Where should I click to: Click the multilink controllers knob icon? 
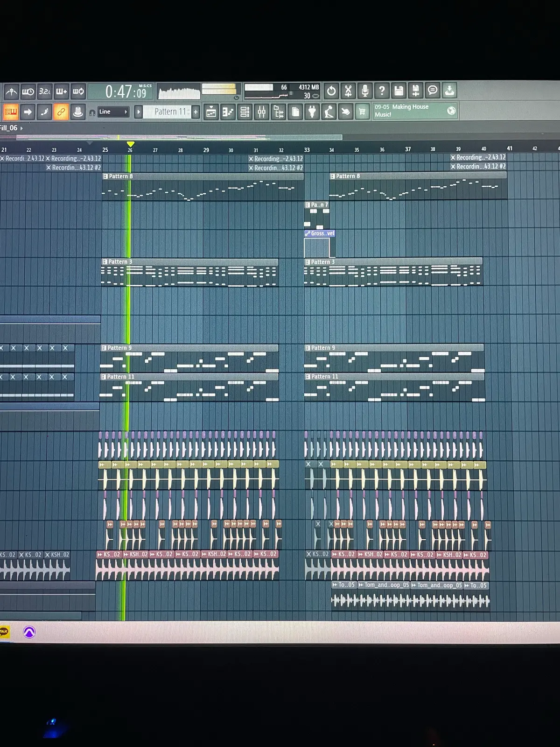tap(78, 112)
